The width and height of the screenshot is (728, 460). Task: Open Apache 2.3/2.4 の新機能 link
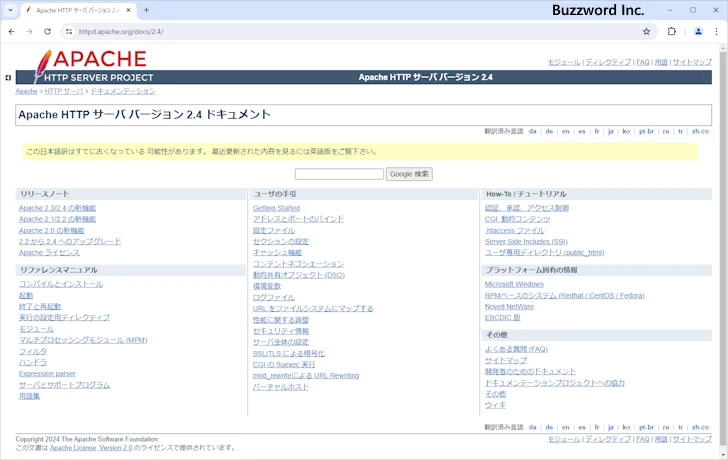(57, 208)
